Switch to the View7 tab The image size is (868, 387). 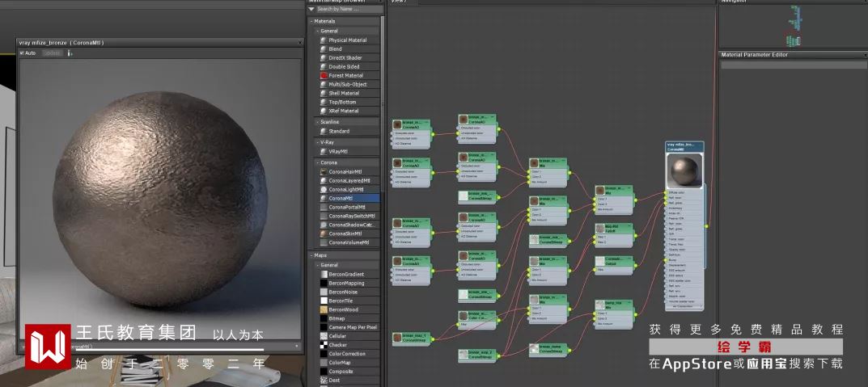click(399, 2)
